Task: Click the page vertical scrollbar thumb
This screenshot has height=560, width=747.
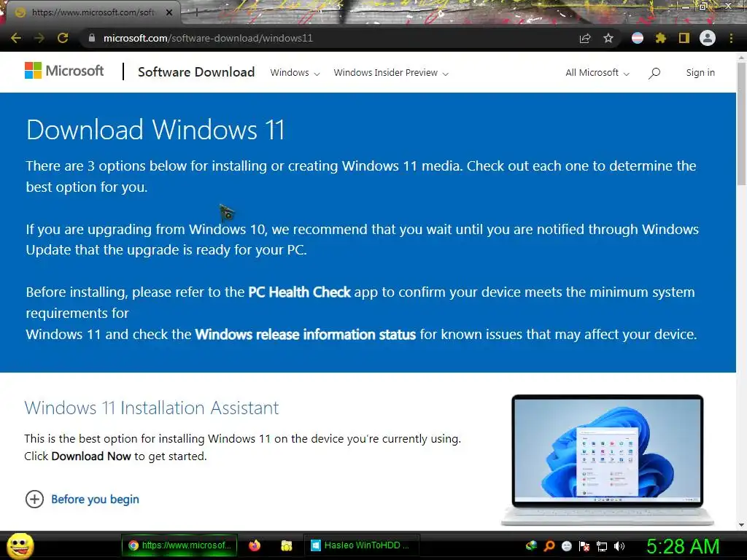Action: 741,124
